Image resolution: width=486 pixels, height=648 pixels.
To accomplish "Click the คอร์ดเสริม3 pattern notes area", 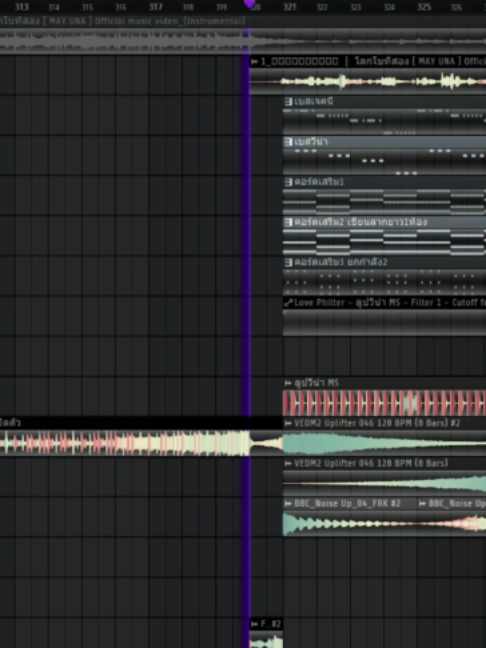I will (384, 282).
